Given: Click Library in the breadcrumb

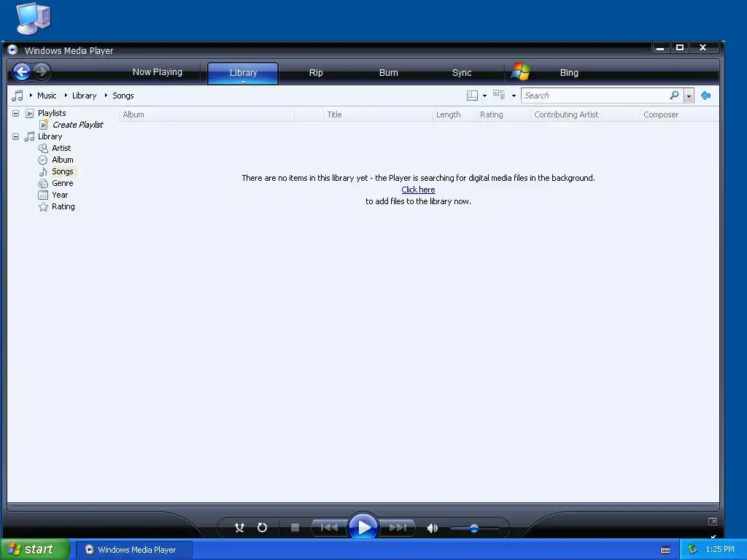Looking at the screenshot, I should click(x=85, y=96).
